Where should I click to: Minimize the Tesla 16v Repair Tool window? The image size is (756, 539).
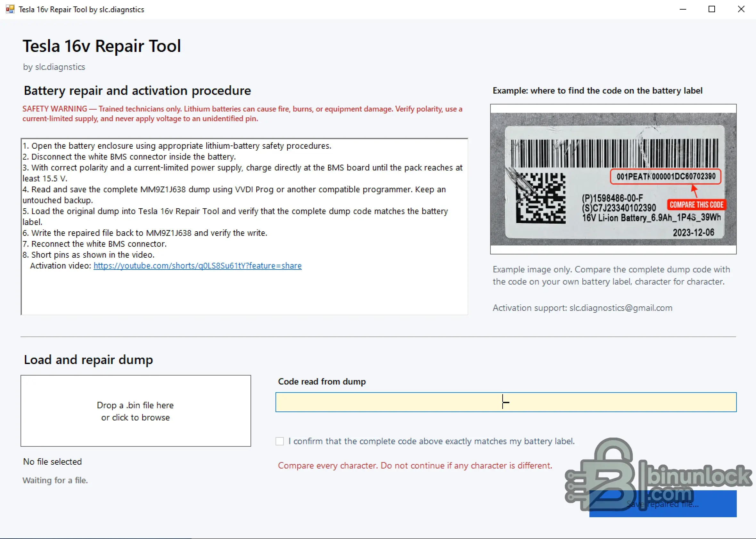(683, 9)
